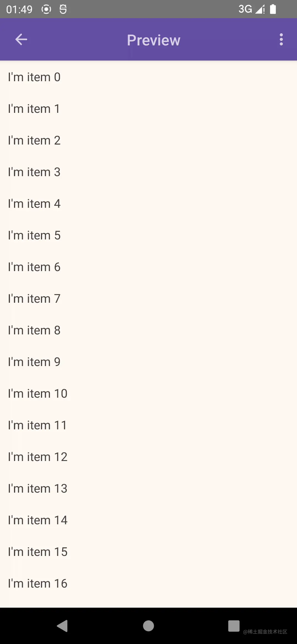Tap the clock in the status bar
This screenshot has width=297, height=644.
tap(19, 9)
